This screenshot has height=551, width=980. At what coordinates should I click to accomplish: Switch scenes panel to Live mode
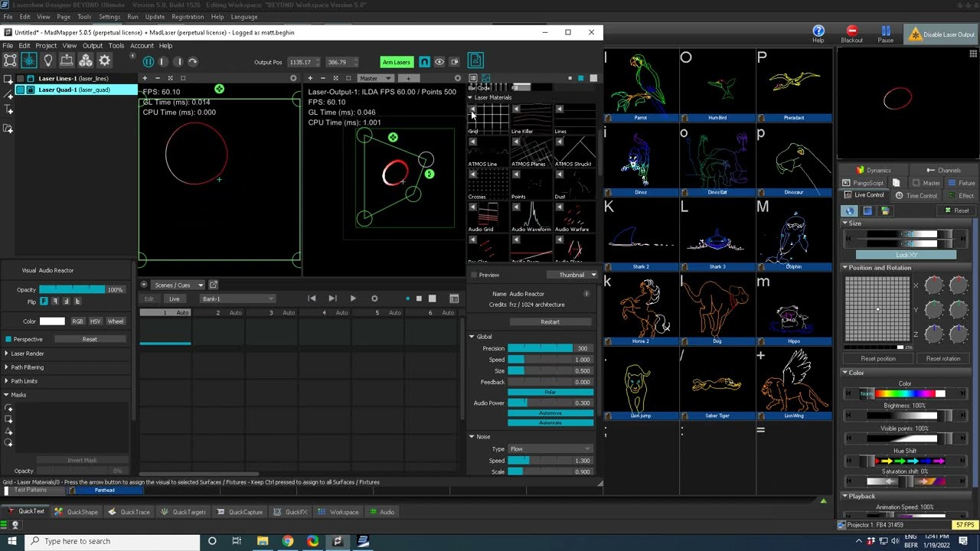click(x=174, y=299)
